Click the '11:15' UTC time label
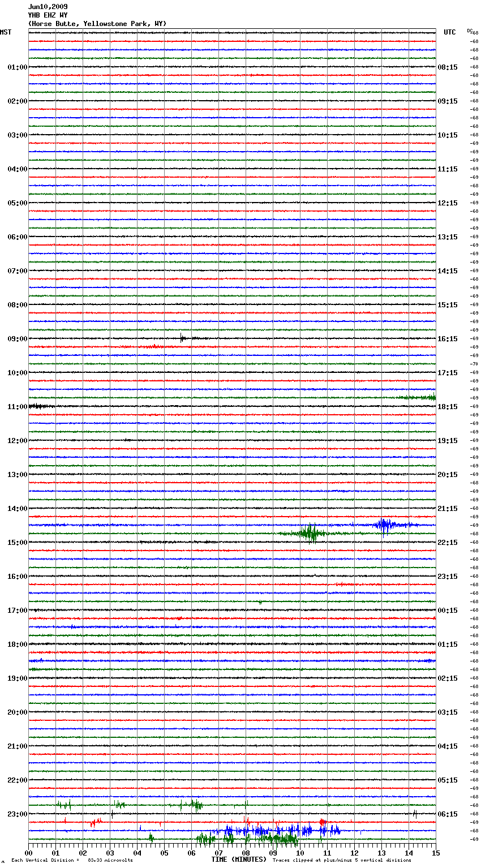Screen dimensions: 481x868 click(448, 169)
